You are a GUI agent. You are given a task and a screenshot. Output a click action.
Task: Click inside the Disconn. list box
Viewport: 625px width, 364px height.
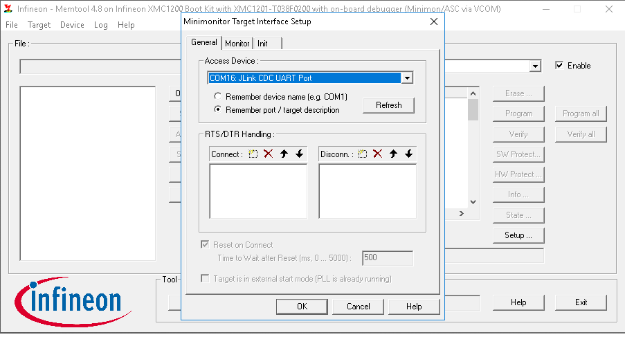pyautogui.click(x=368, y=192)
